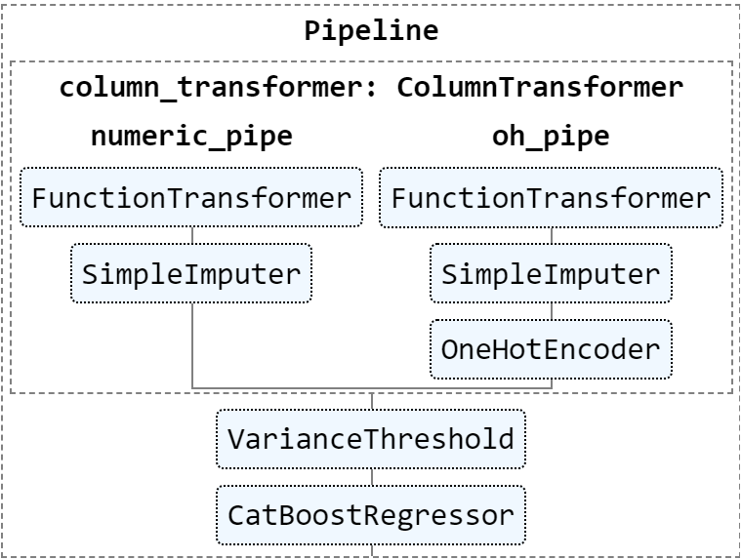Screen dimensions: 742x560
Task: Select the VarianceThreshold block below the column transformer
Action: 371,439
